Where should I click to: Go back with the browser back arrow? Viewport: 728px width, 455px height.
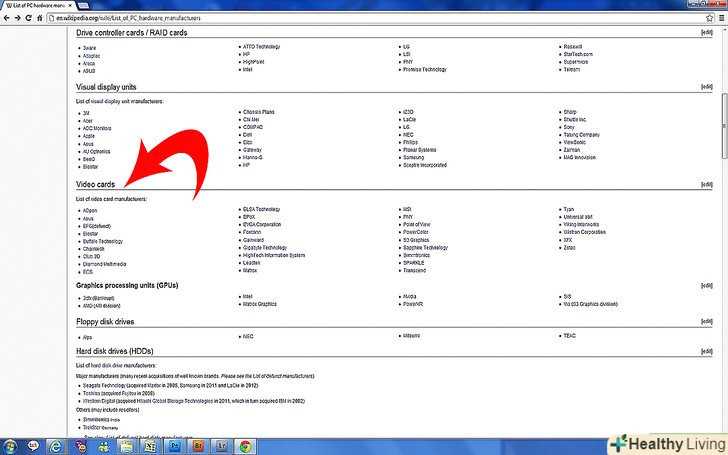pyautogui.click(x=6, y=18)
